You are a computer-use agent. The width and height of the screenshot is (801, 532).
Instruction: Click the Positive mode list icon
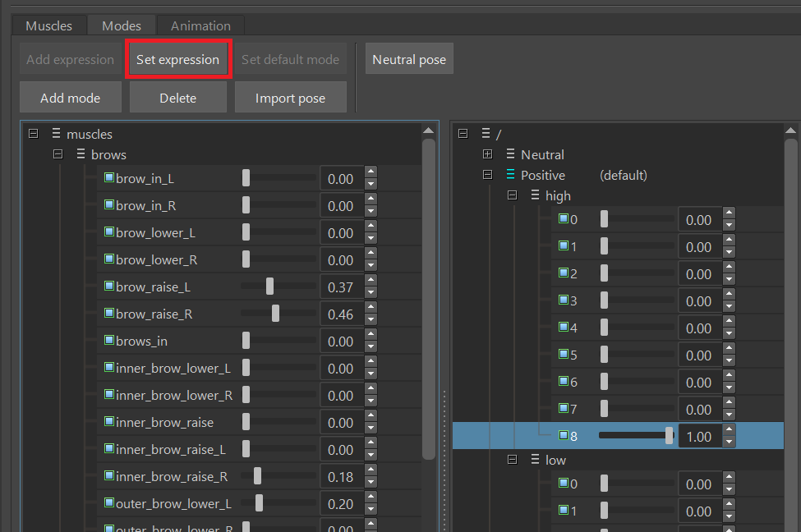tap(510, 175)
